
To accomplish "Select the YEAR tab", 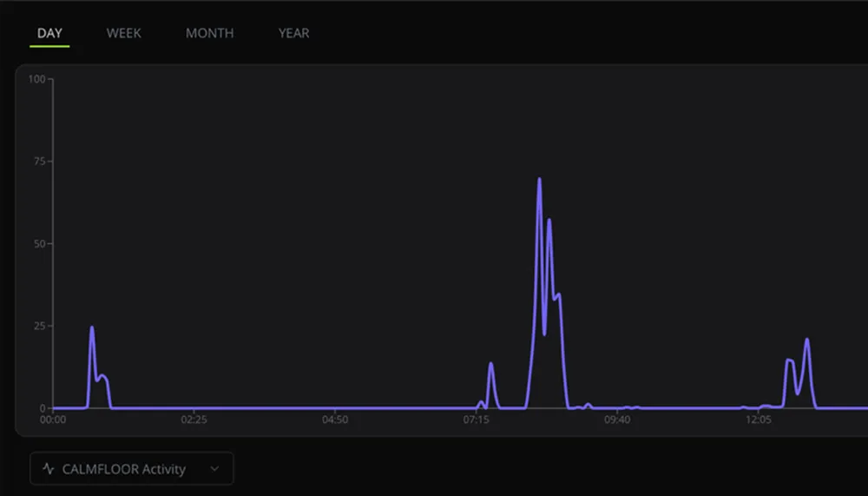I will click(x=293, y=33).
